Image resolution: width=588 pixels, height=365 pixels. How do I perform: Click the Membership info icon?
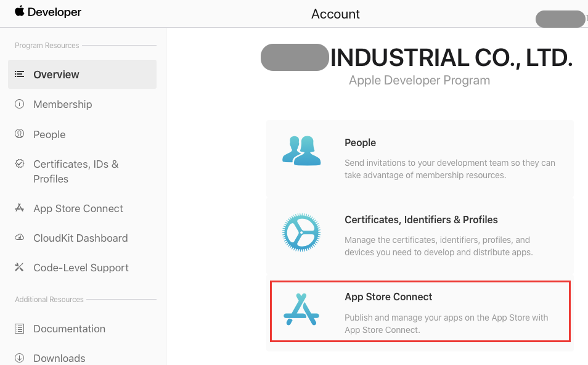[x=19, y=104]
